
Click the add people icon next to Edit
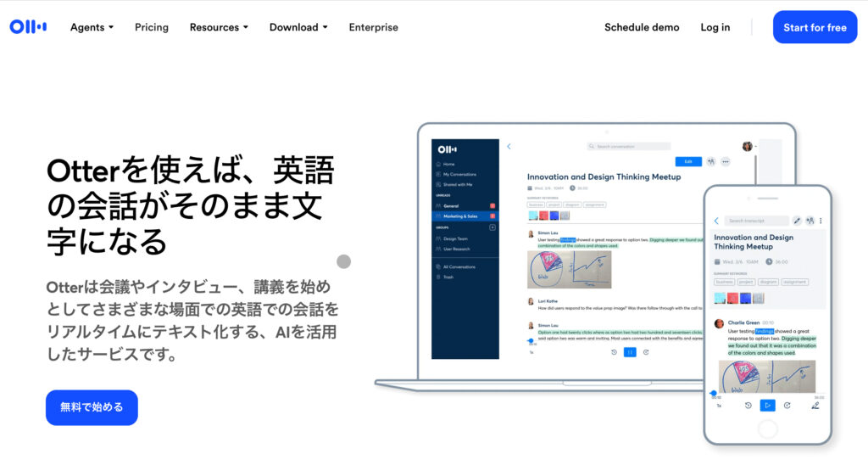(x=711, y=161)
